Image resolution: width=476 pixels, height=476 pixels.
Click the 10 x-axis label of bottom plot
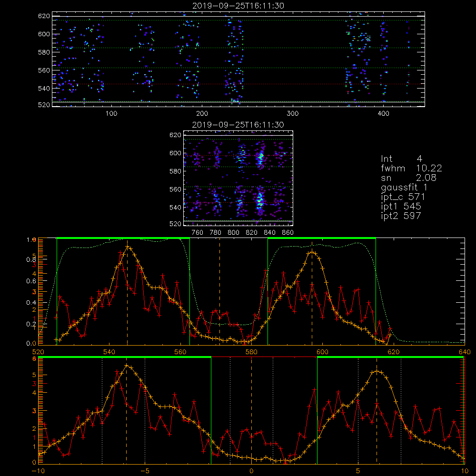click(465, 471)
